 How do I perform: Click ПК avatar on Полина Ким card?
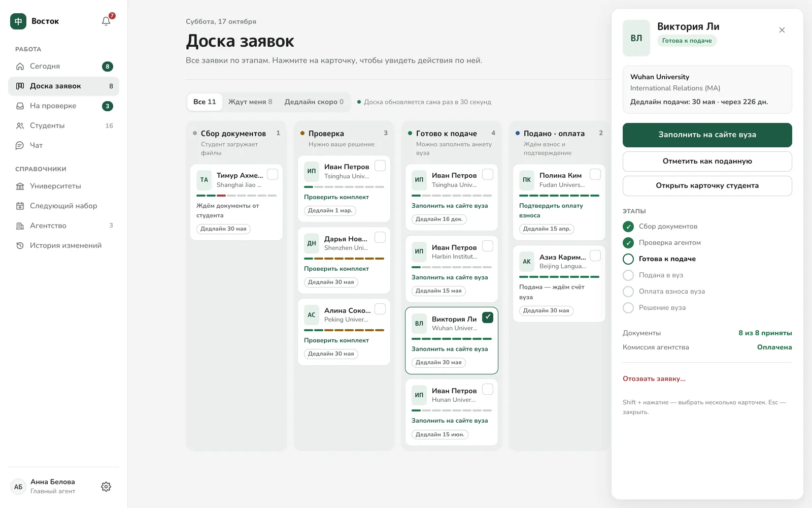click(x=527, y=180)
